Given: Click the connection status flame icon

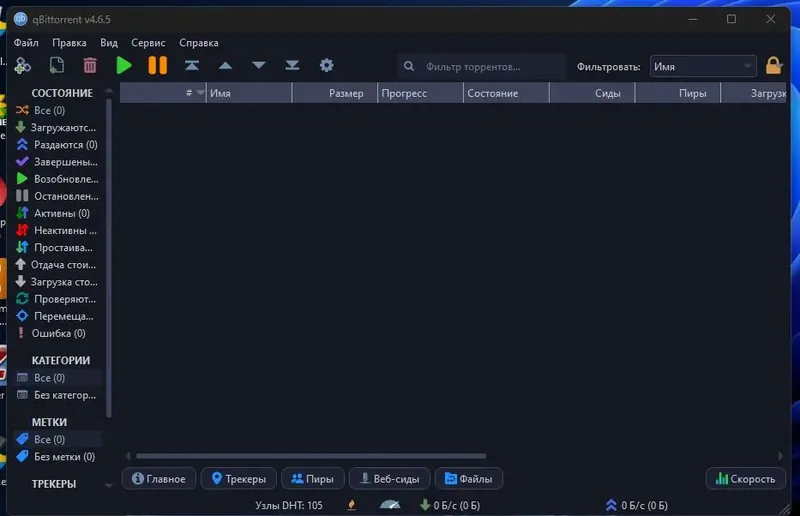Looking at the screenshot, I should (x=352, y=505).
